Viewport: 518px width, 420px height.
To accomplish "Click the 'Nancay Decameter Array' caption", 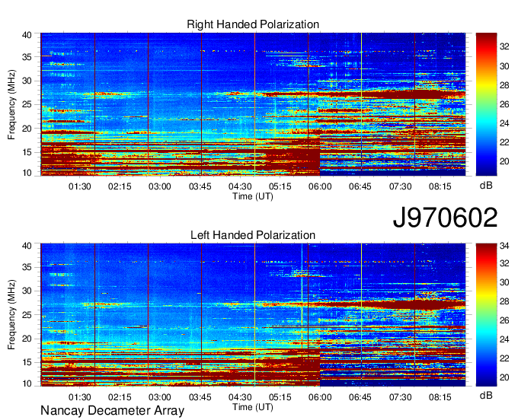I will pos(112,411).
